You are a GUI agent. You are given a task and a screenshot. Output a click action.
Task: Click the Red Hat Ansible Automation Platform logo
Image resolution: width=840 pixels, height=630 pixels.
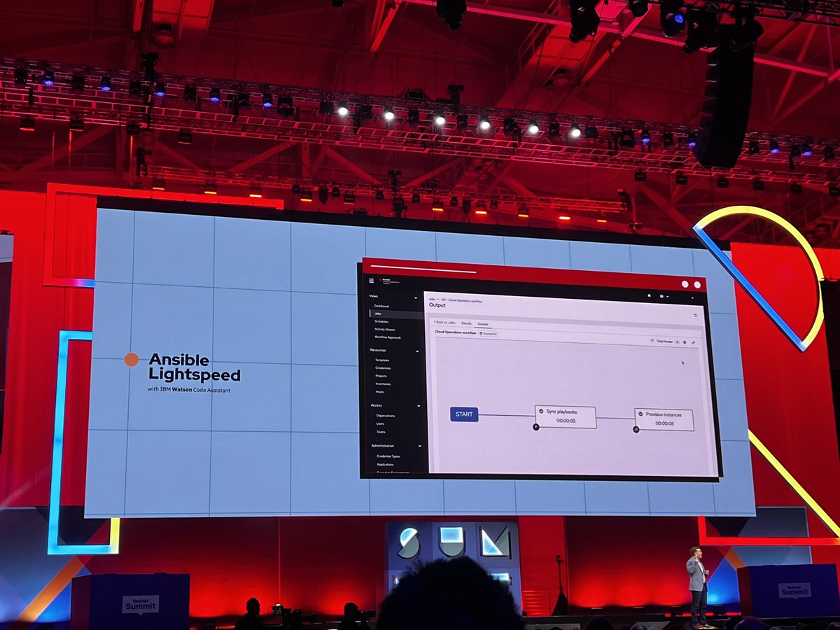point(390,281)
